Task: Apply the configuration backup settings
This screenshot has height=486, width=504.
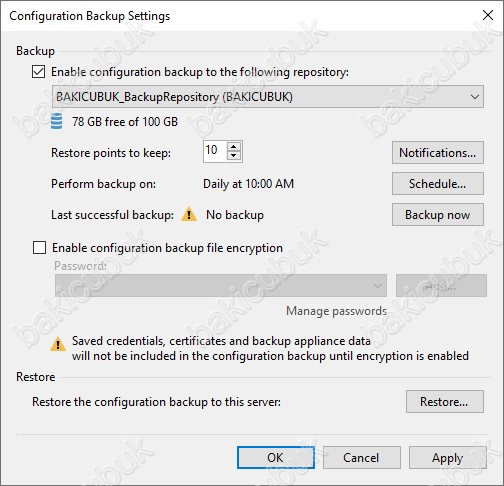Action: (448, 458)
